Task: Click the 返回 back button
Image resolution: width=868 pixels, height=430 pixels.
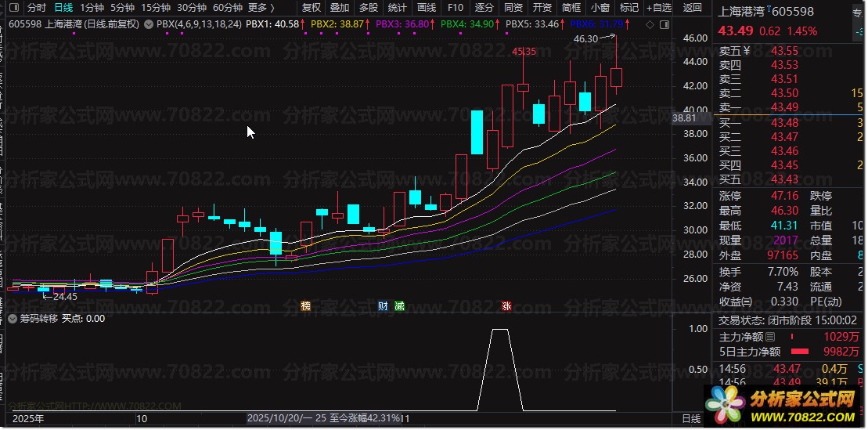Action: [x=693, y=8]
